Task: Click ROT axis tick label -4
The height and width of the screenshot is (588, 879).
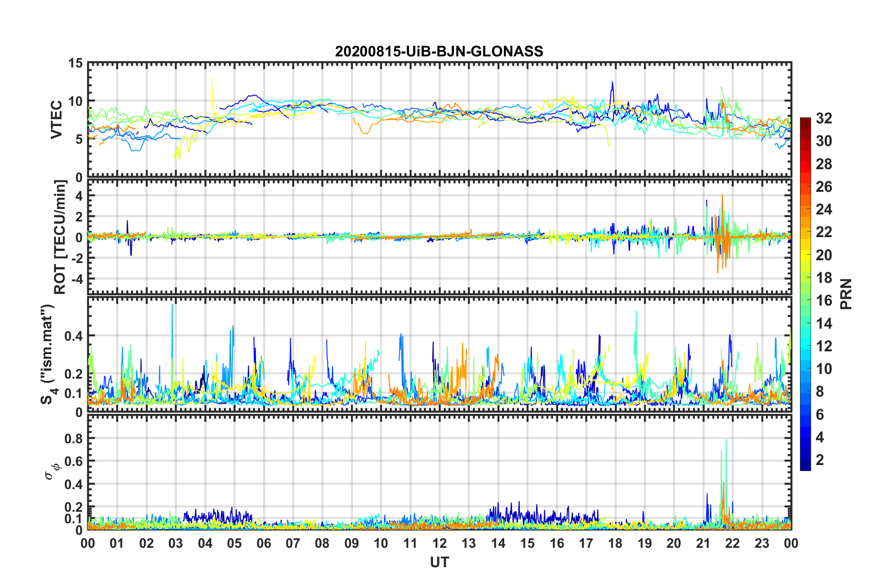Action: point(77,279)
